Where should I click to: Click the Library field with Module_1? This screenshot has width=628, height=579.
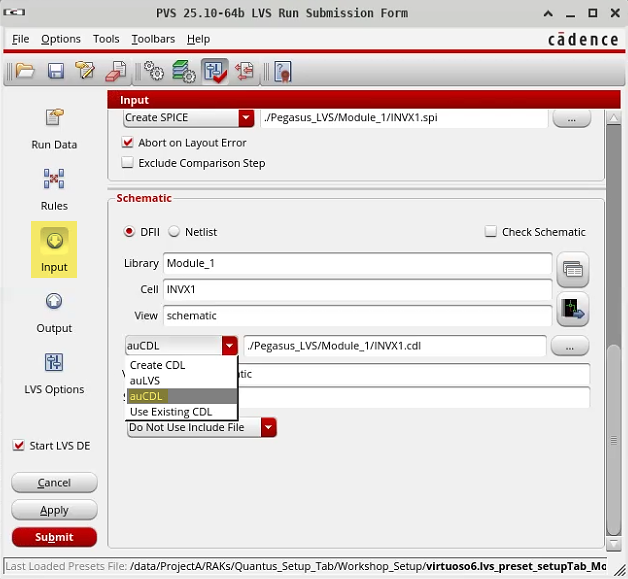[357, 263]
